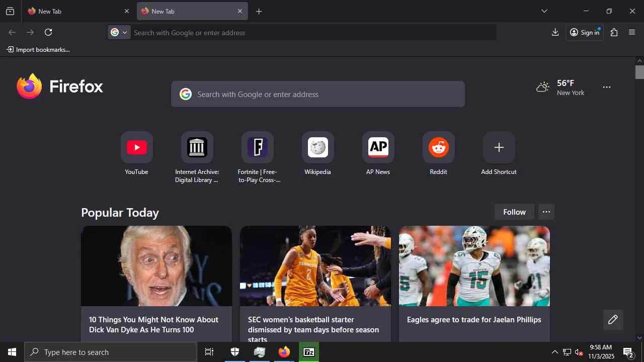Expand the list all tabs dropdown

544,11
